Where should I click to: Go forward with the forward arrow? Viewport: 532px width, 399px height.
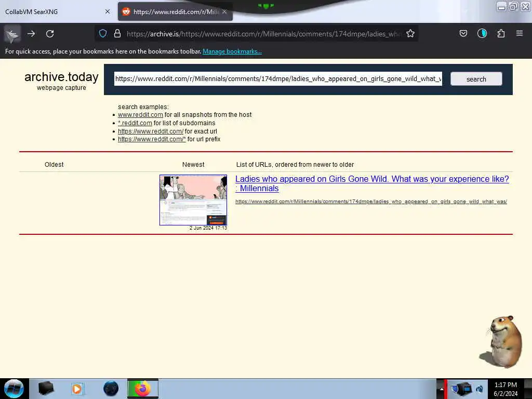[31, 34]
